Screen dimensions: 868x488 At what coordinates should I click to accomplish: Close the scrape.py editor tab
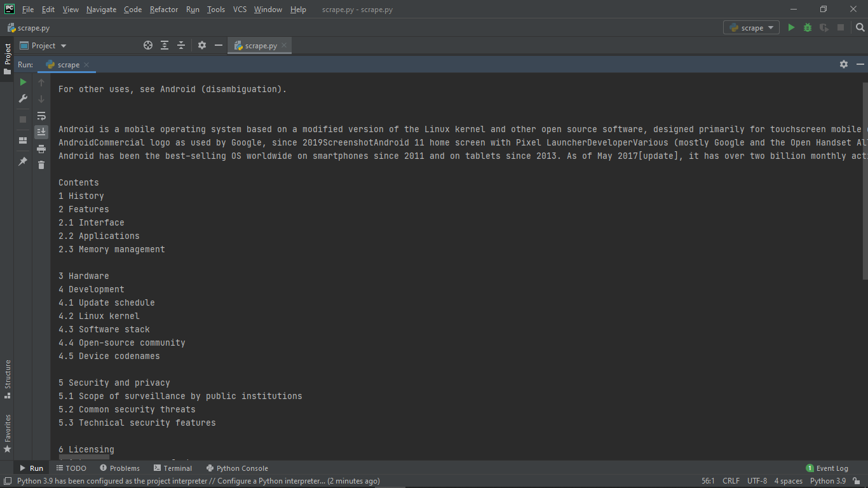point(285,45)
